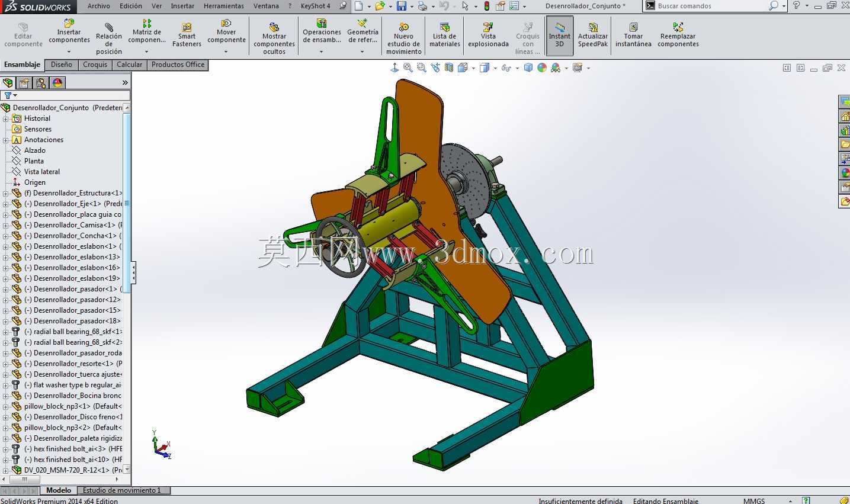Toggle the Instant 3D button

[x=559, y=36]
